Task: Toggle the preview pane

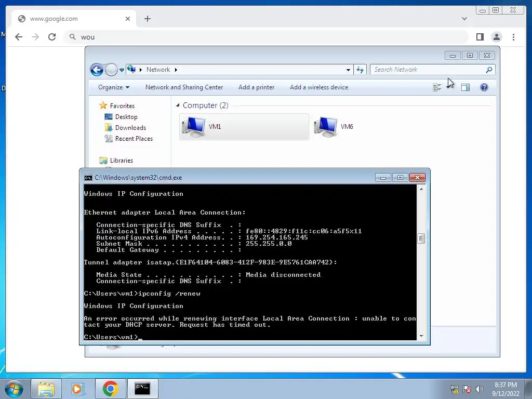Action: click(x=465, y=87)
